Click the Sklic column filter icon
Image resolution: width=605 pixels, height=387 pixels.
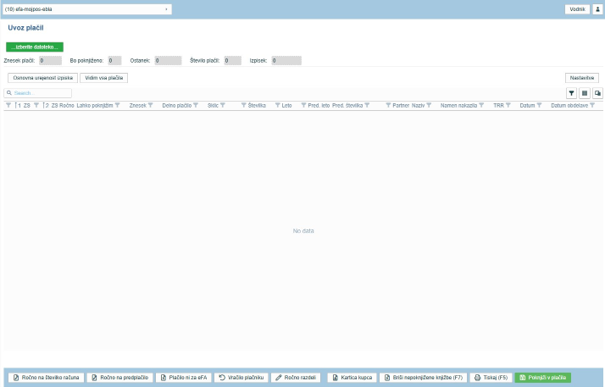point(223,105)
